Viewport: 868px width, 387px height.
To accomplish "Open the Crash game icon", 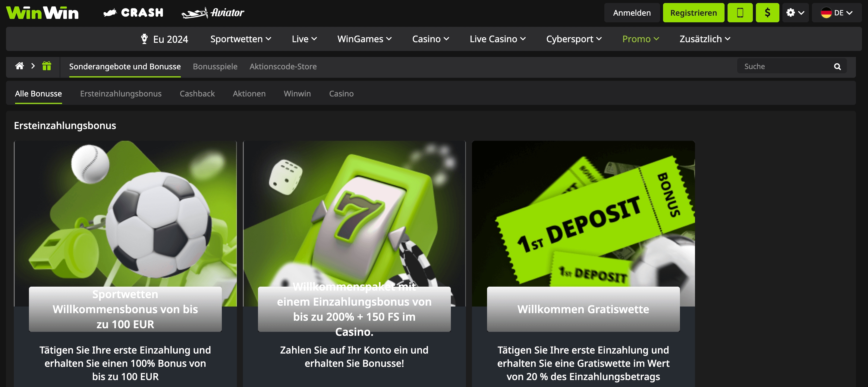I will [x=134, y=13].
